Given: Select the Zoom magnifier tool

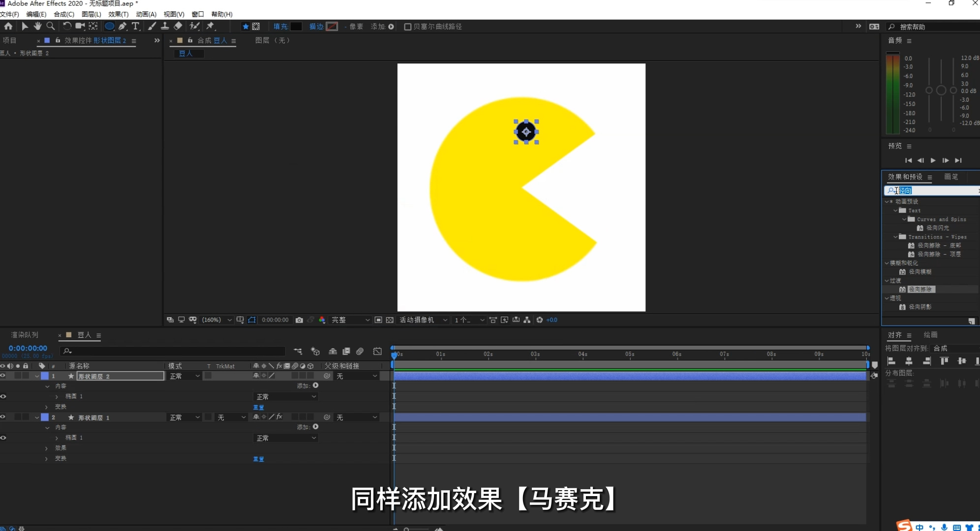Looking at the screenshot, I should pyautogui.click(x=50, y=26).
